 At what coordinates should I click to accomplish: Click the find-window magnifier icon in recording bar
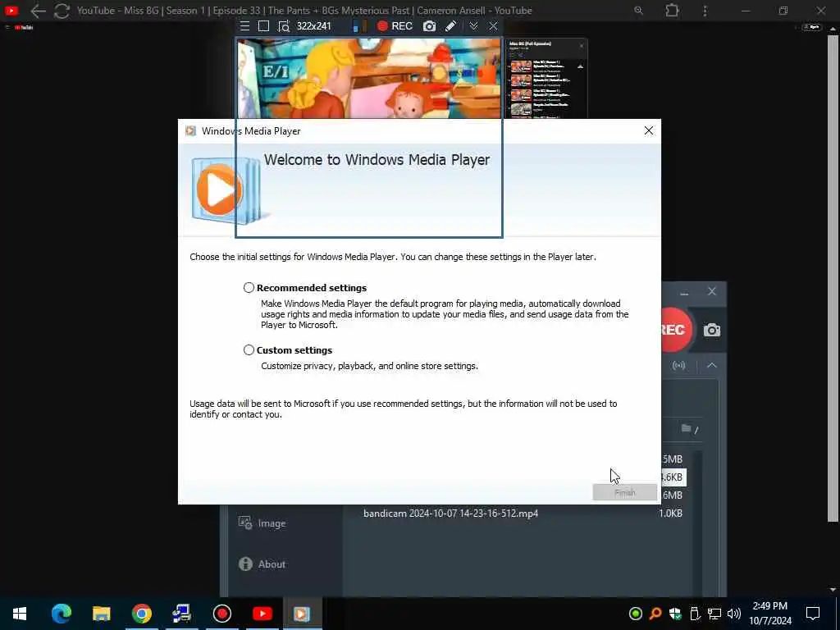pyautogui.click(x=283, y=26)
